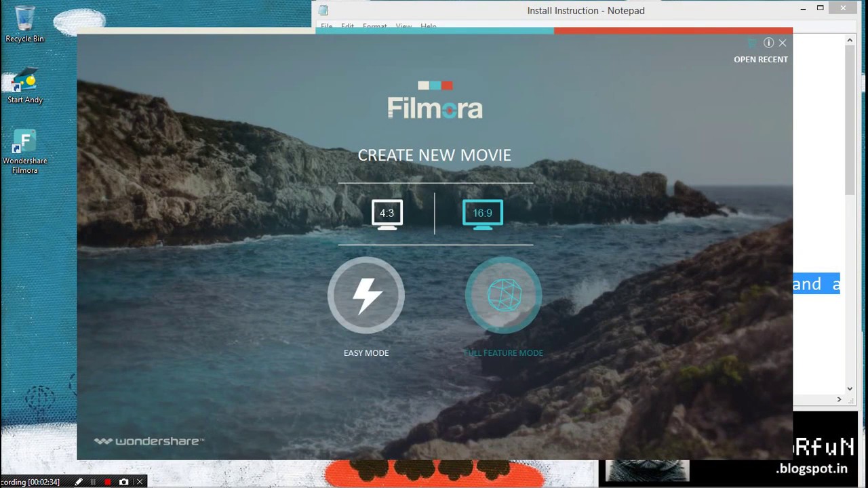Launch Easy Mode lightning bolt button

coord(366,295)
